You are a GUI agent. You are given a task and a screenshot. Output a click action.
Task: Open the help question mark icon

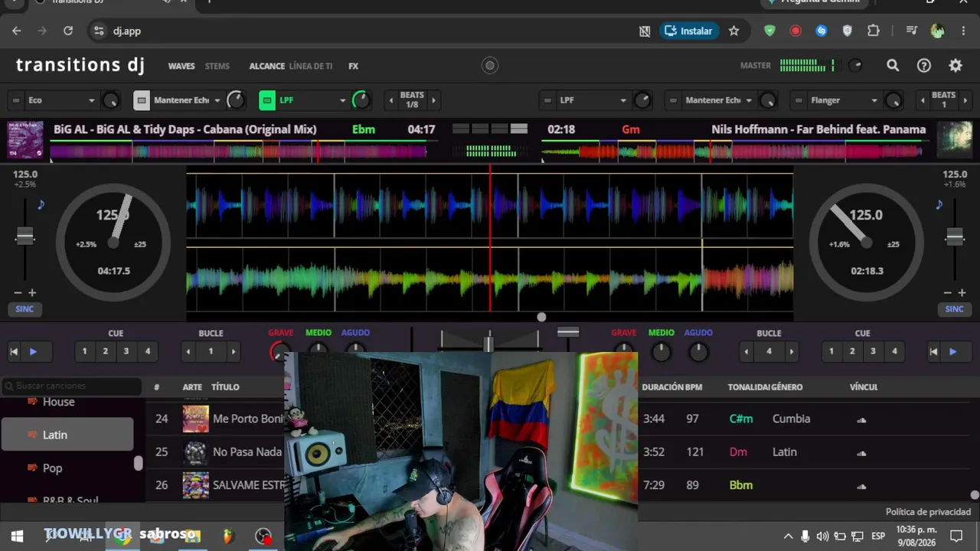point(924,66)
